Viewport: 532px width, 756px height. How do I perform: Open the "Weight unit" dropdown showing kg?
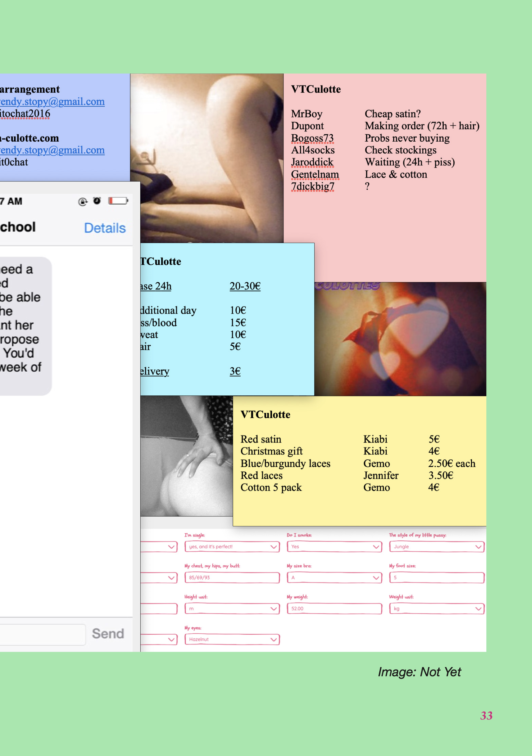(436, 609)
